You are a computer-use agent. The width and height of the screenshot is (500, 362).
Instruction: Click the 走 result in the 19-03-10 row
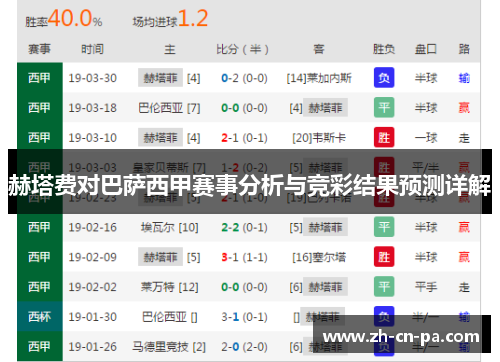[464, 138]
